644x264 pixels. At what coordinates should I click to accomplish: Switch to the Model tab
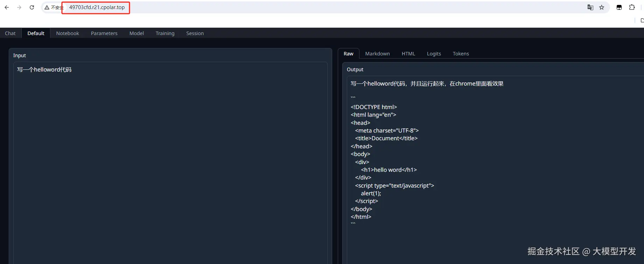(136, 33)
